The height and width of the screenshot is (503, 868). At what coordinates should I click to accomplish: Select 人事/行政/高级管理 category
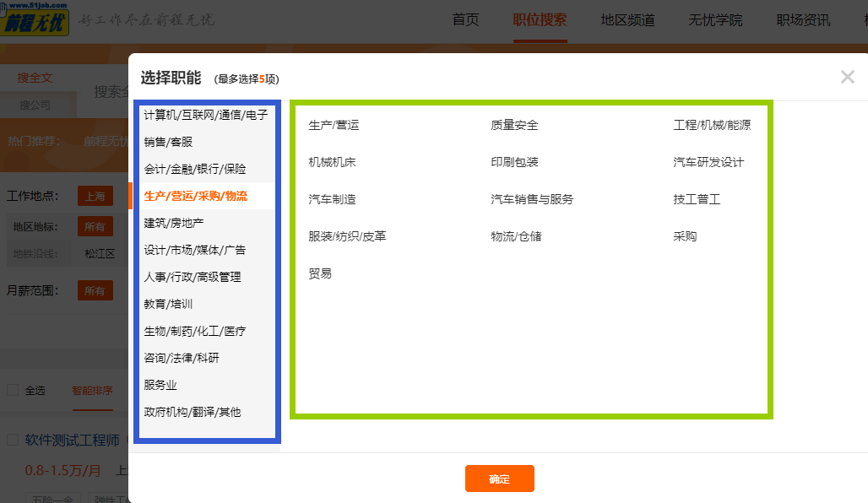tap(193, 277)
